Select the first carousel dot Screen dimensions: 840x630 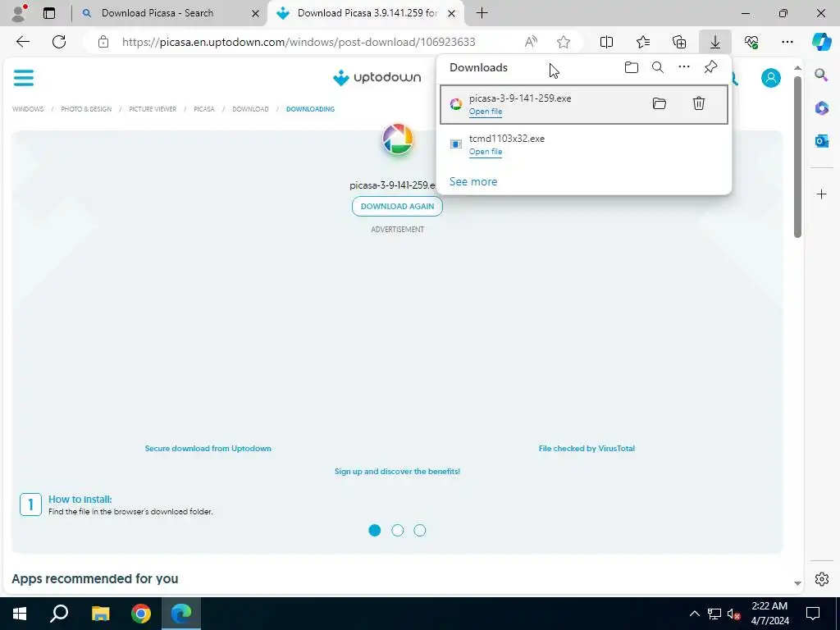coord(374,531)
